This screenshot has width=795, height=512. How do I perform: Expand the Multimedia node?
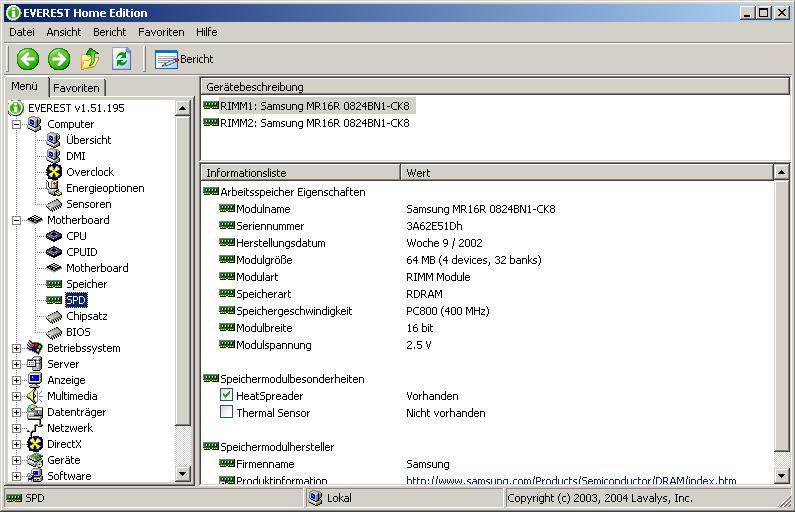[16, 396]
